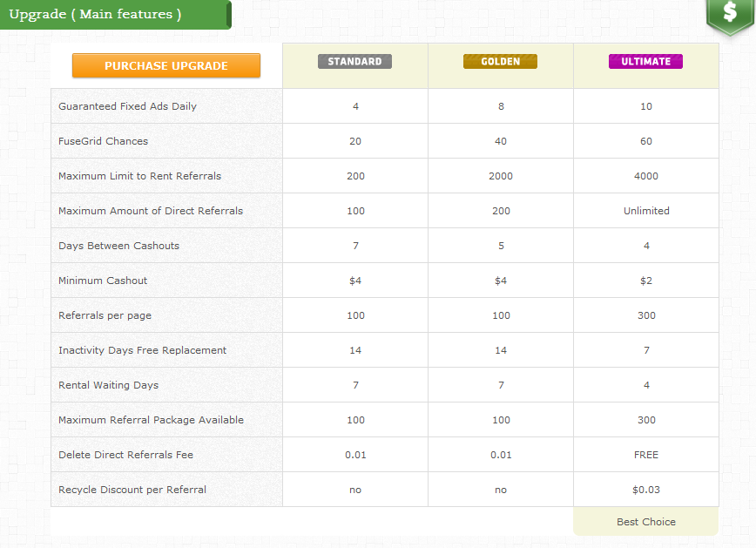Image resolution: width=756 pixels, height=548 pixels.
Task: Click the FuseGrid Chances value 40
Action: (x=501, y=141)
